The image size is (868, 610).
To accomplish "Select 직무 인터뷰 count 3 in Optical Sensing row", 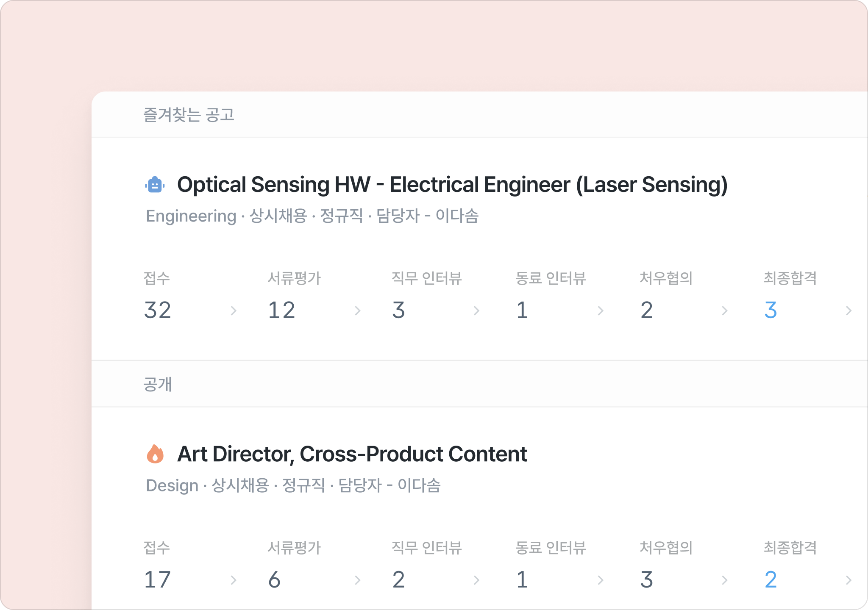I will click(x=398, y=310).
